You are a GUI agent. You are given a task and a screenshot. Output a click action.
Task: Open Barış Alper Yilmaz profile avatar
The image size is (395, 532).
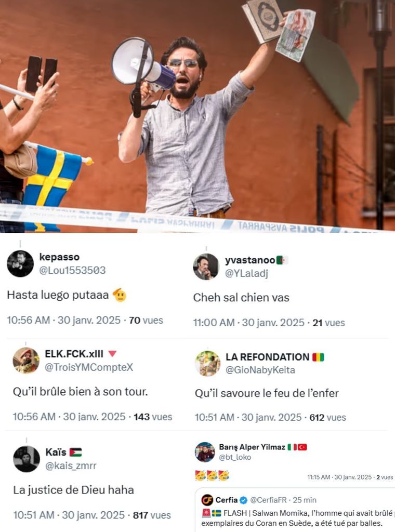tap(205, 452)
